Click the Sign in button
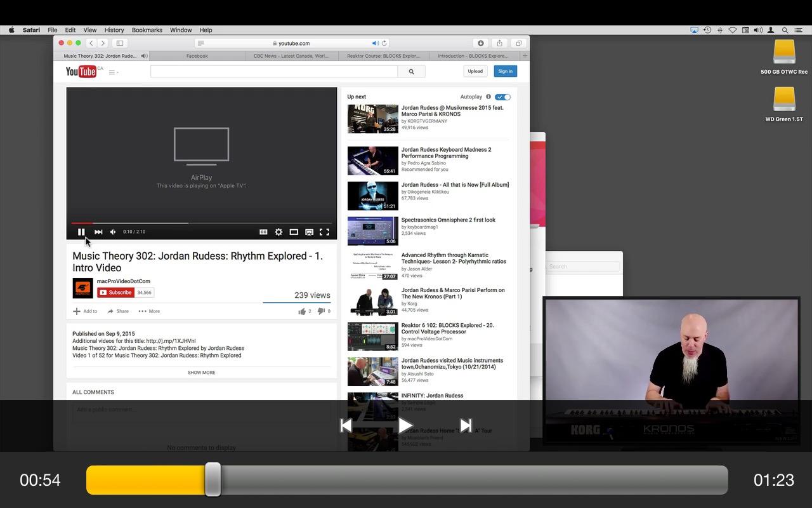 506,71
